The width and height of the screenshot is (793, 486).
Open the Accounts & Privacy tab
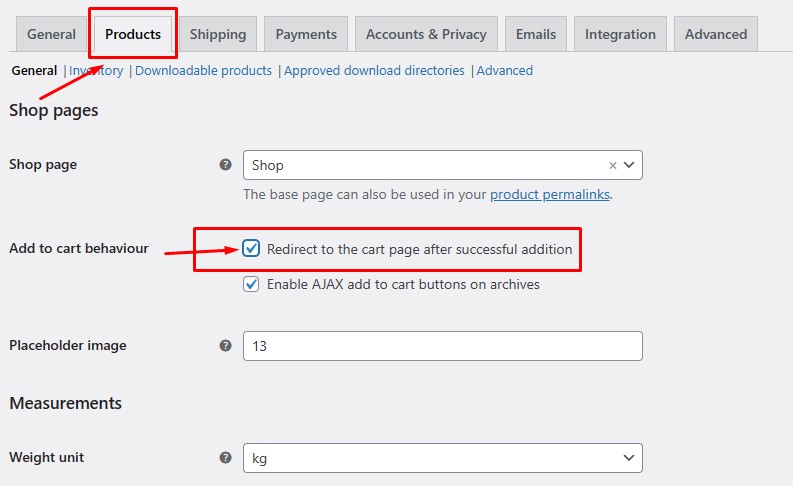[426, 34]
